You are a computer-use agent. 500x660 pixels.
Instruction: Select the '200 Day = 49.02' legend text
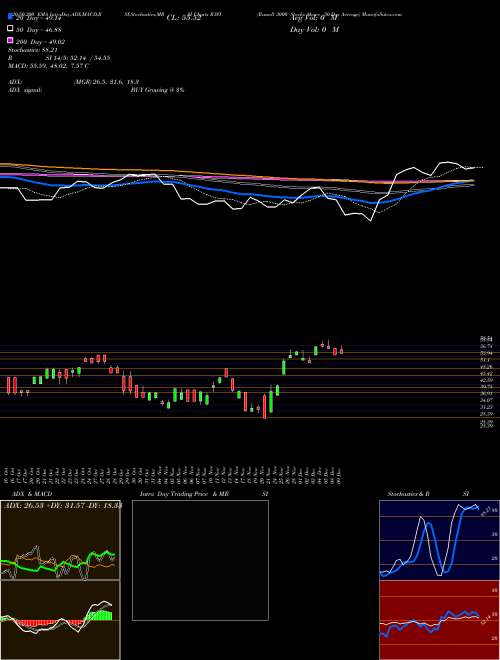click(x=40, y=41)
